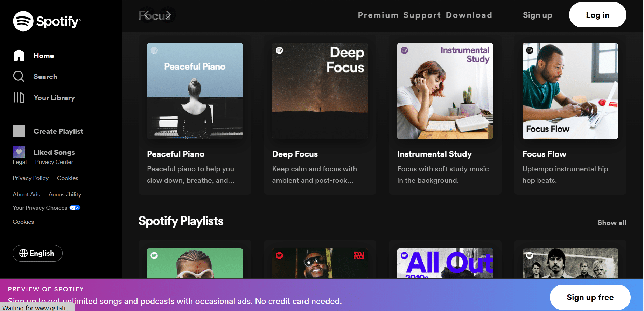Open the Privacy Center link
This screenshot has height=311, width=644.
coord(54,162)
